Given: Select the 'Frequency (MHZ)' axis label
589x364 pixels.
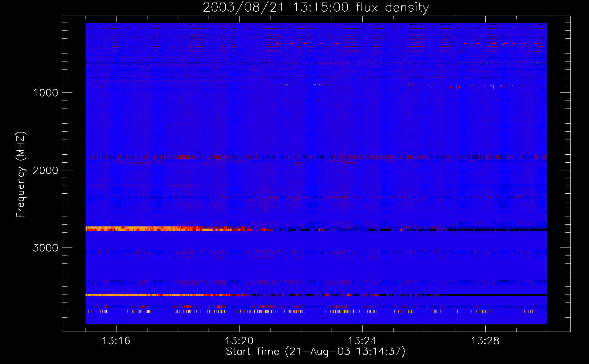Looking at the screenshot, I should [x=21, y=175].
